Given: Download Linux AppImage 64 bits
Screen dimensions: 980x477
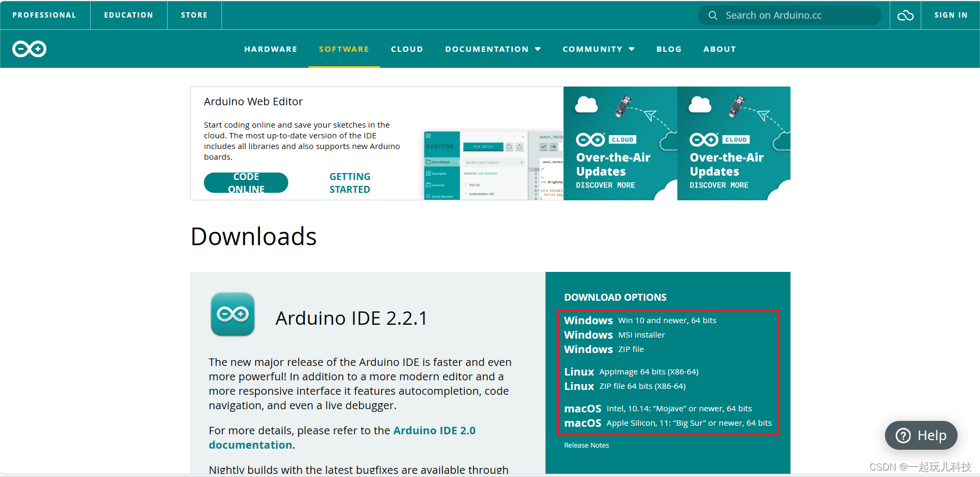Looking at the screenshot, I should [x=631, y=372].
